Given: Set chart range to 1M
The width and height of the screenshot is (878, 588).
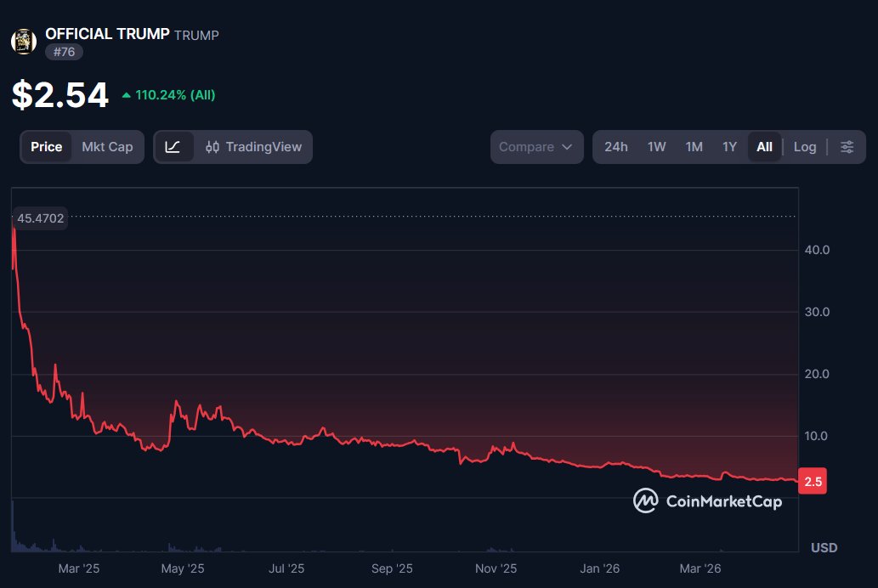Looking at the screenshot, I should click(694, 147).
